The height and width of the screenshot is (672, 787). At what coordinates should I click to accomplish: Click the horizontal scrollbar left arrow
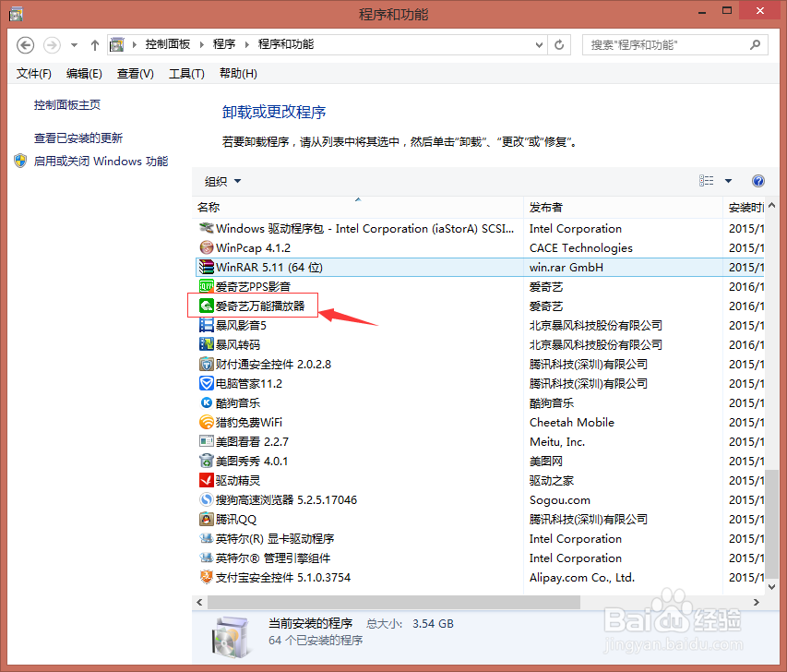(x=200, y=602)
